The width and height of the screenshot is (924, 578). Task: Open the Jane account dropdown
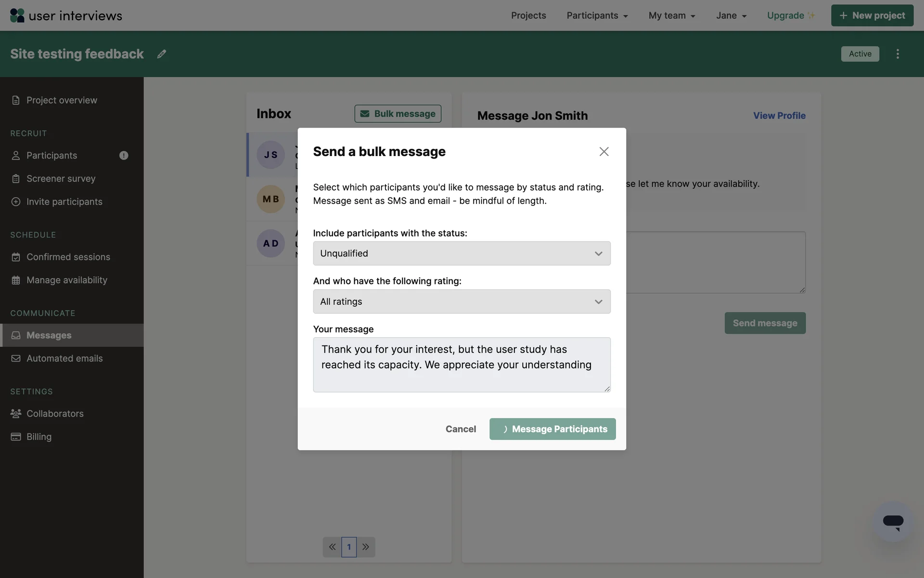(x=731, y=15)
